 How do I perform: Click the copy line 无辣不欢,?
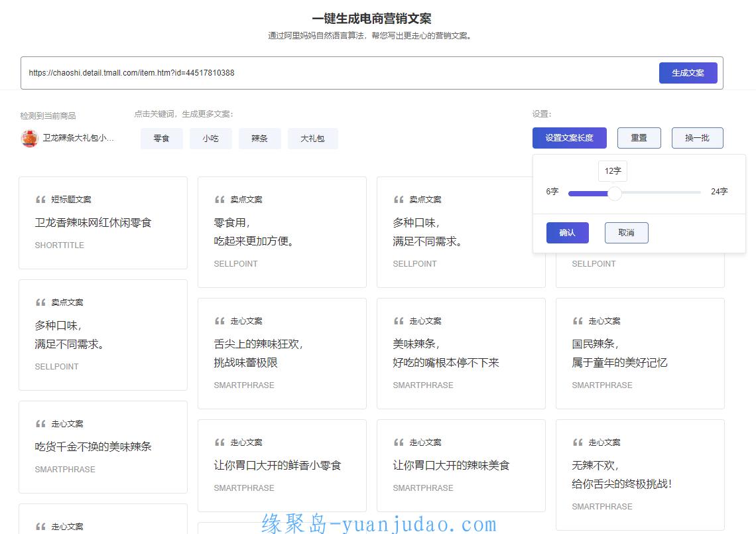click(x=595, y=466)
